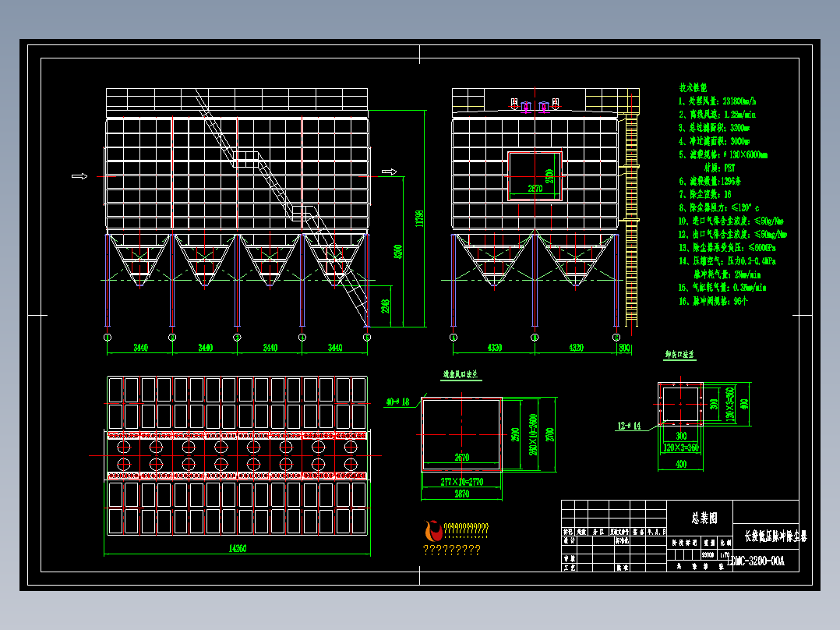Click spec line 12 出口 ≤50mg/Nm
Screen dimensions: 840x630
732,235
